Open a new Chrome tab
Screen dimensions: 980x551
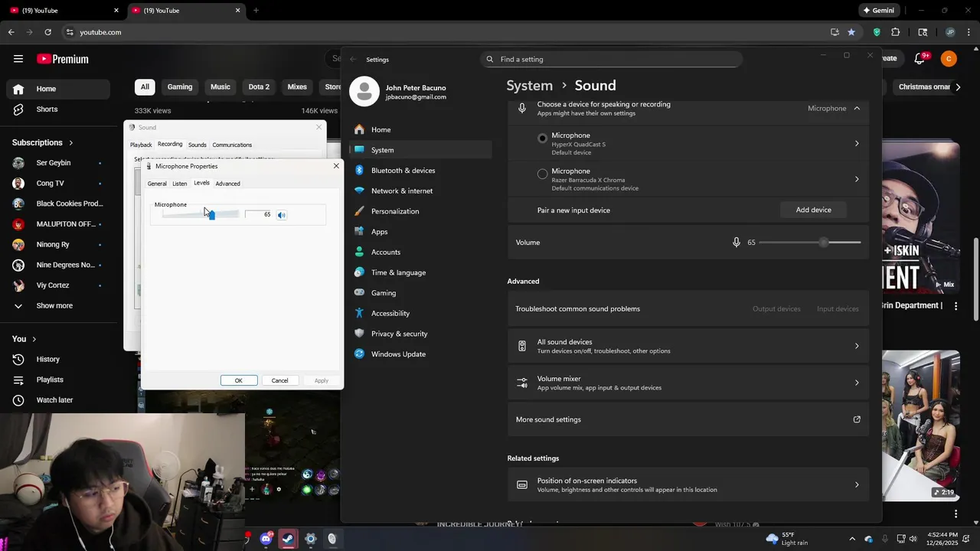[256, 11]
